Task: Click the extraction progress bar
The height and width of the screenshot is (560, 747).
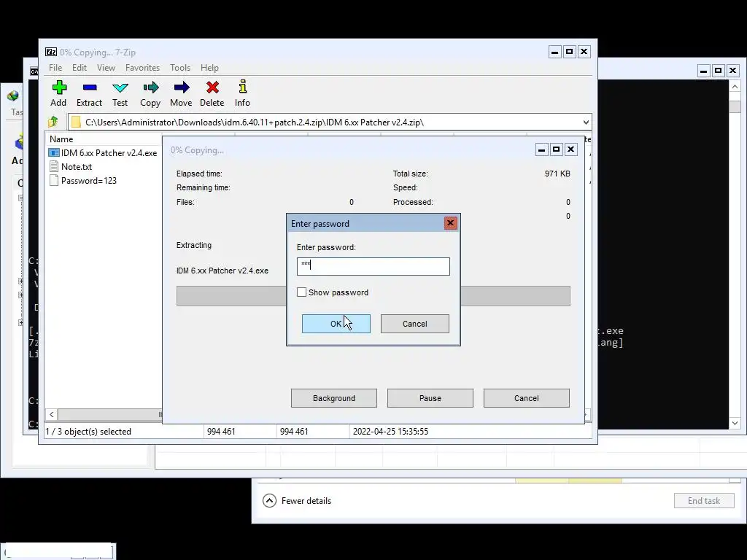Action: point(373,296)
